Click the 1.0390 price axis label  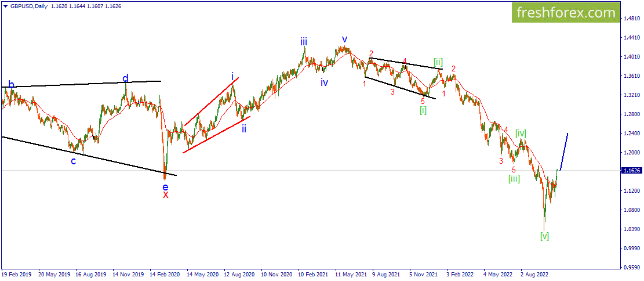[x=632, y=229]
